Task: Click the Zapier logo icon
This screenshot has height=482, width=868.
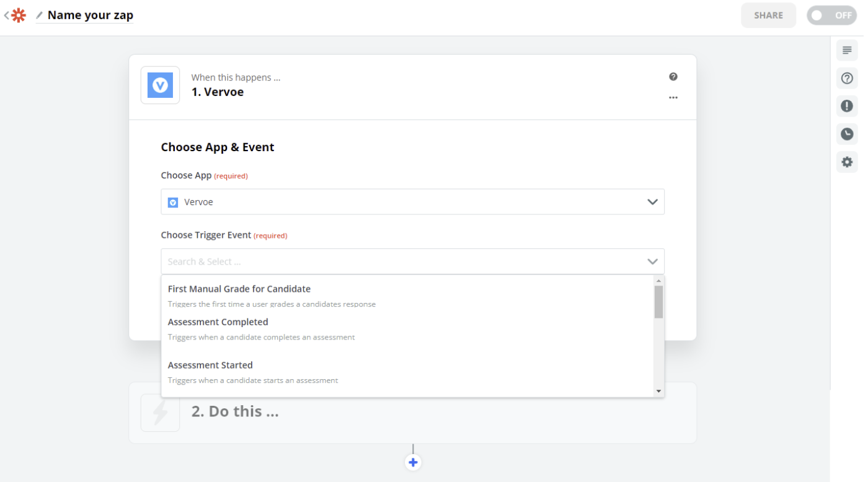Action: coord(19,15)
